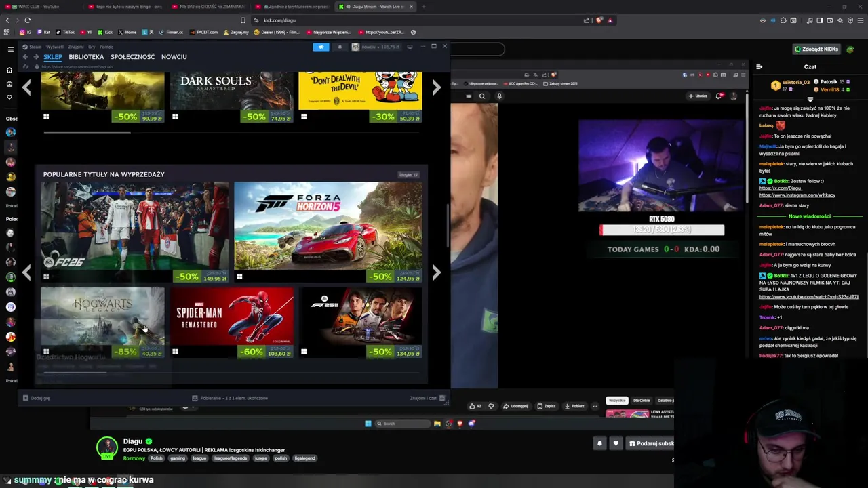Click the share icon in browser address bar
This screenshot has width=868, height=488.
587,20
